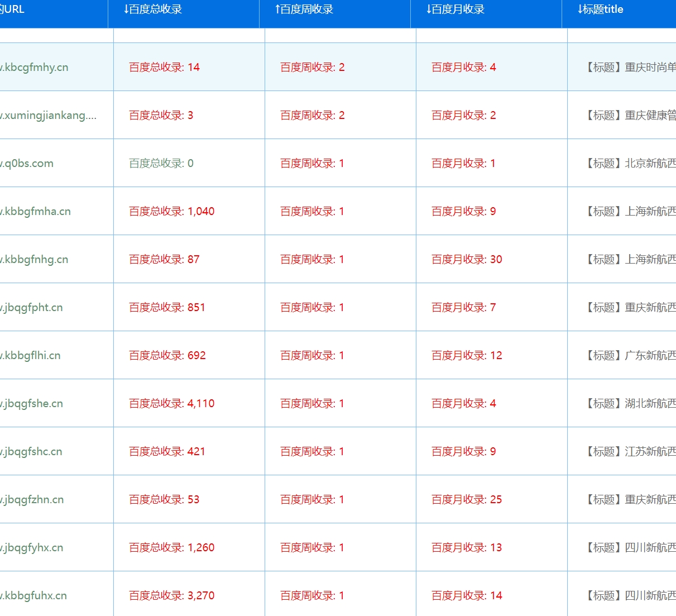Open the kbbgfmha.cn URL link

(35, 211)
